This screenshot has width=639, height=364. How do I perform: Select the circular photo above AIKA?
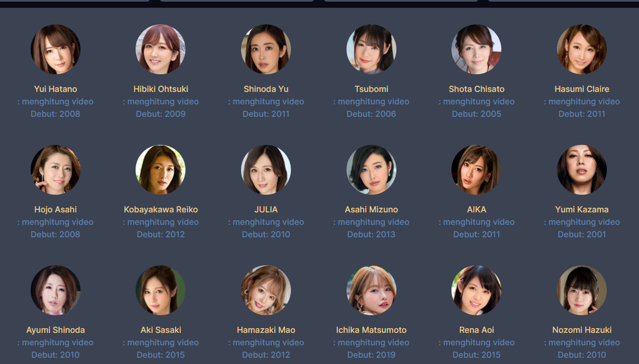point(476,170)
